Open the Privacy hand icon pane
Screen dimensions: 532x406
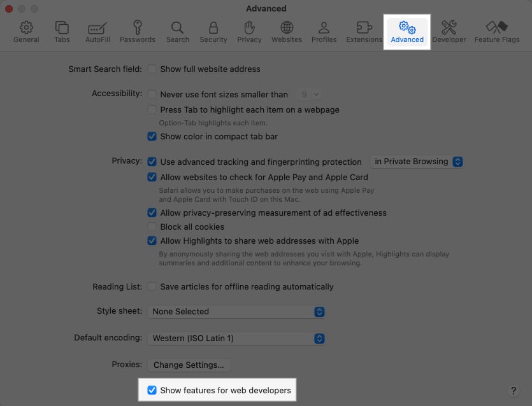point(249,32)
